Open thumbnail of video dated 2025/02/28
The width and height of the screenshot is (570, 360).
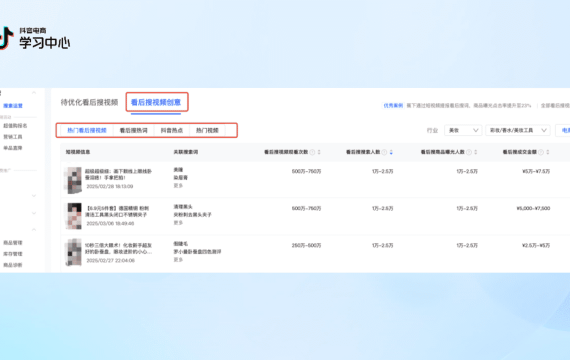[74, 180]
